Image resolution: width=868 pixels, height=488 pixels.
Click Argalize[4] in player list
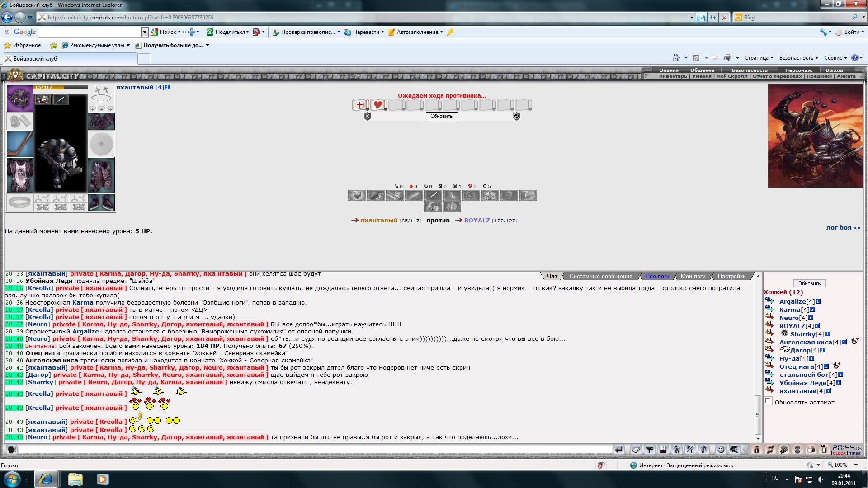[x=797, y=301]
